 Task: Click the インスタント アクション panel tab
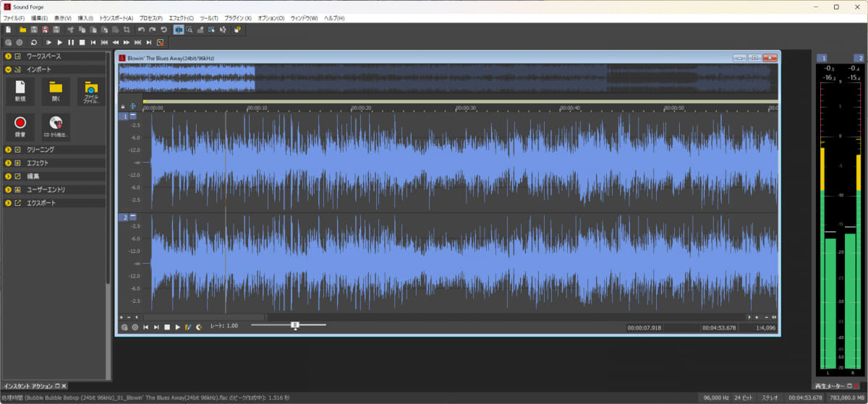(x=33, y=387)
